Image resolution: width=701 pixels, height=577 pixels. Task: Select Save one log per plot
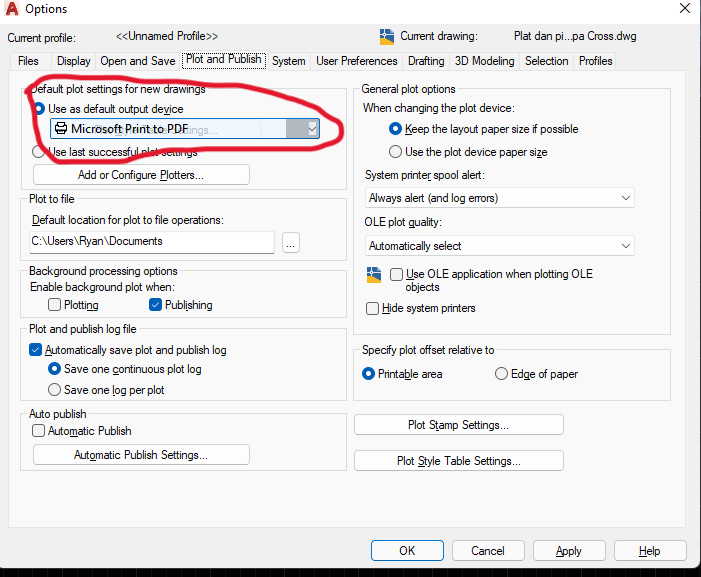point(54,390)
